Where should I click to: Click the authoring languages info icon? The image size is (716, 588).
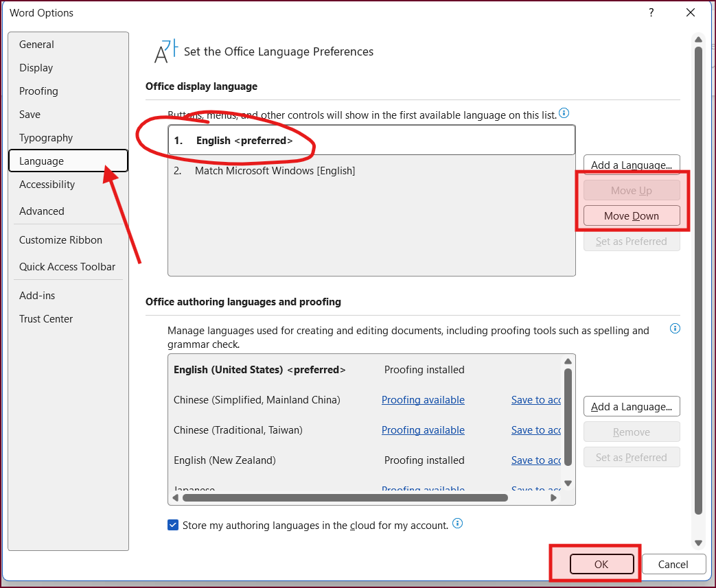(x=675, y=328)
